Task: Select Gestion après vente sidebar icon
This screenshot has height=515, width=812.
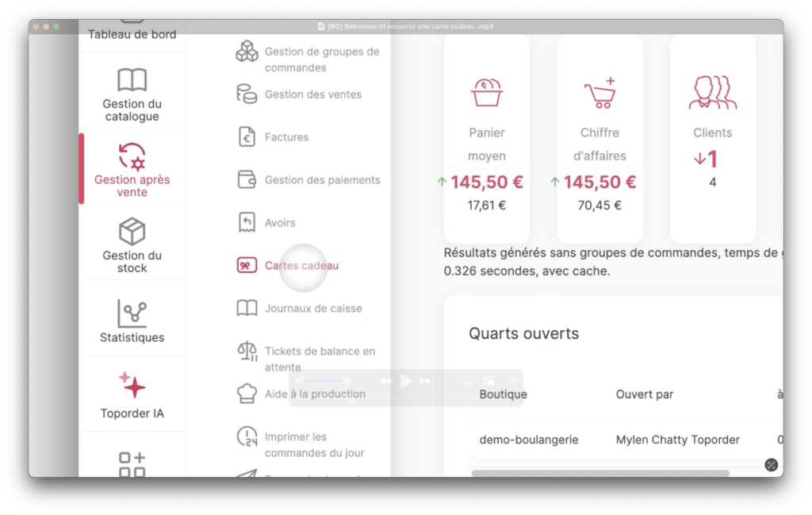Action: (x=132, y=156)
